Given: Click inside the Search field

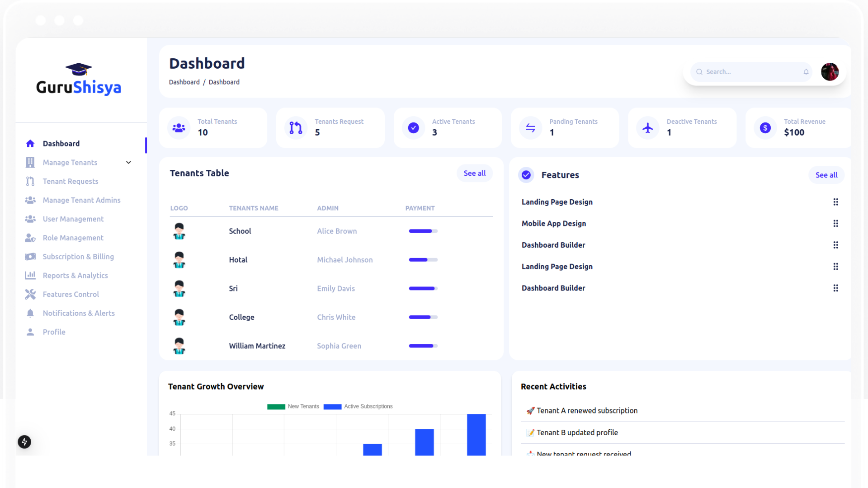Looking at the screenshot, I should (746, 72).
